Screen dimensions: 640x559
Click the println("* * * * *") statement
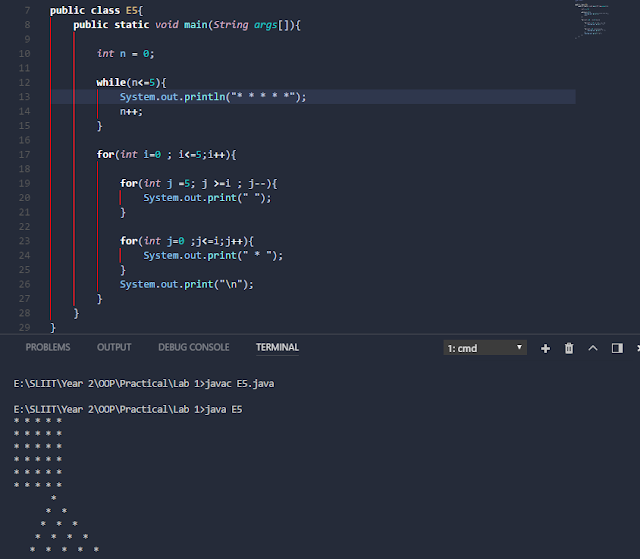tap(213, 97)
